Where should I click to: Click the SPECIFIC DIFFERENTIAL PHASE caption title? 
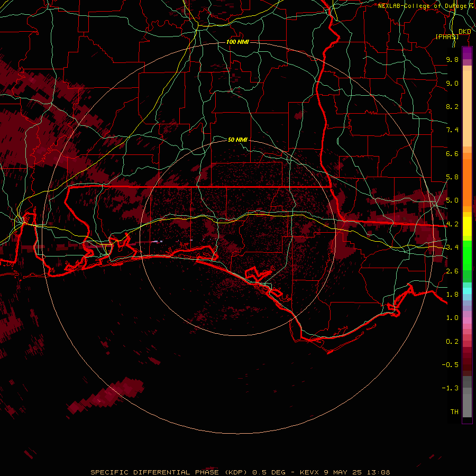tap(154, 472)
